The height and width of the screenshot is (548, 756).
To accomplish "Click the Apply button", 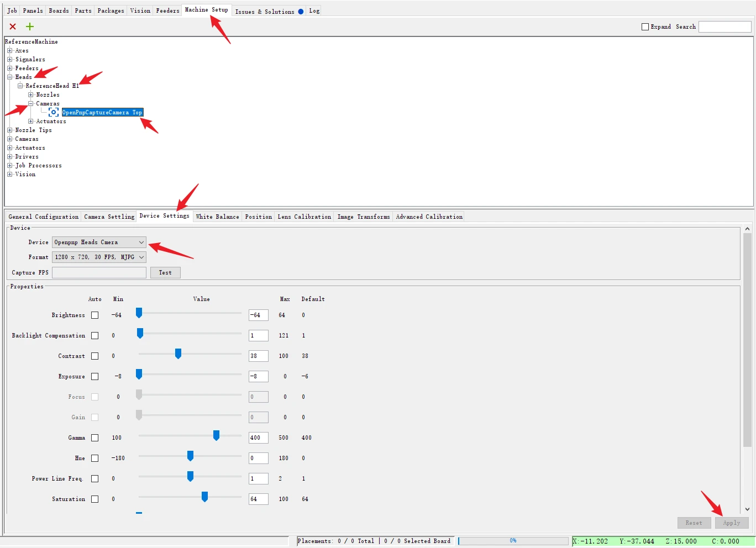I will (x=731, y=523).
